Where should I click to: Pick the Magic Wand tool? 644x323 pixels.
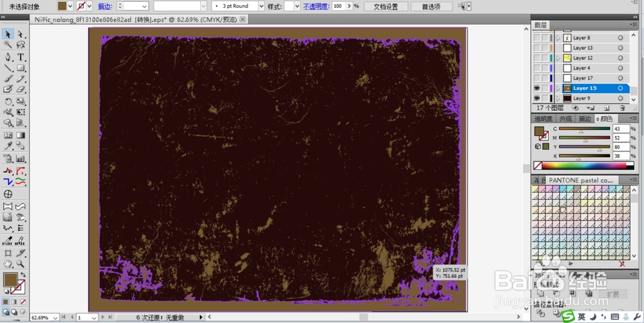pos(8,44)
